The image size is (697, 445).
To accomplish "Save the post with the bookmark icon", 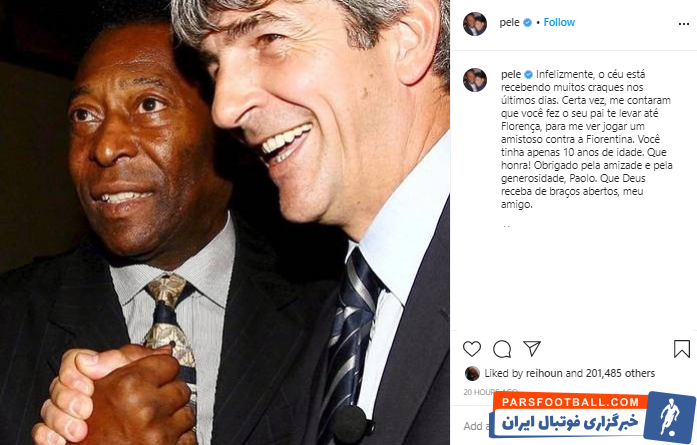I will point(681,349).
